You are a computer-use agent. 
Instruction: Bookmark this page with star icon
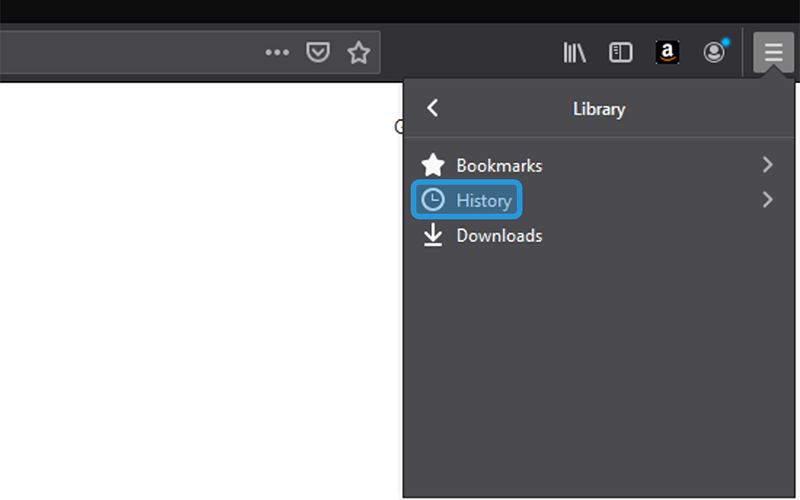coord(359,52)
